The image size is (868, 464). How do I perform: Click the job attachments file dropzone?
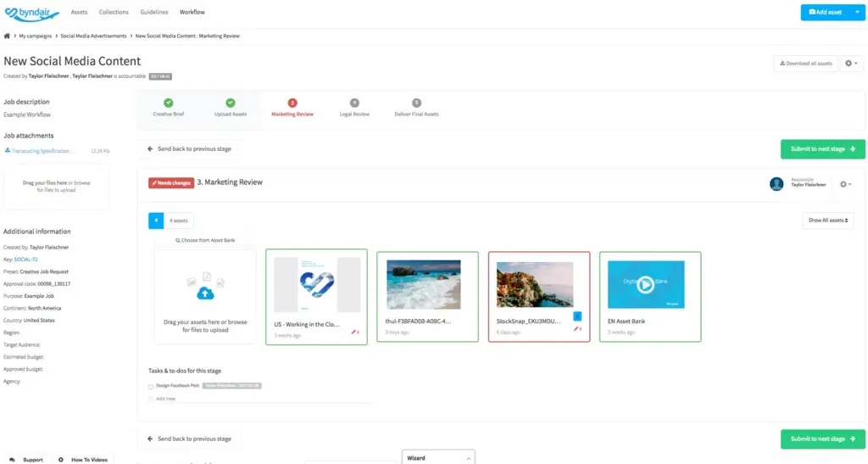[57, 187]
